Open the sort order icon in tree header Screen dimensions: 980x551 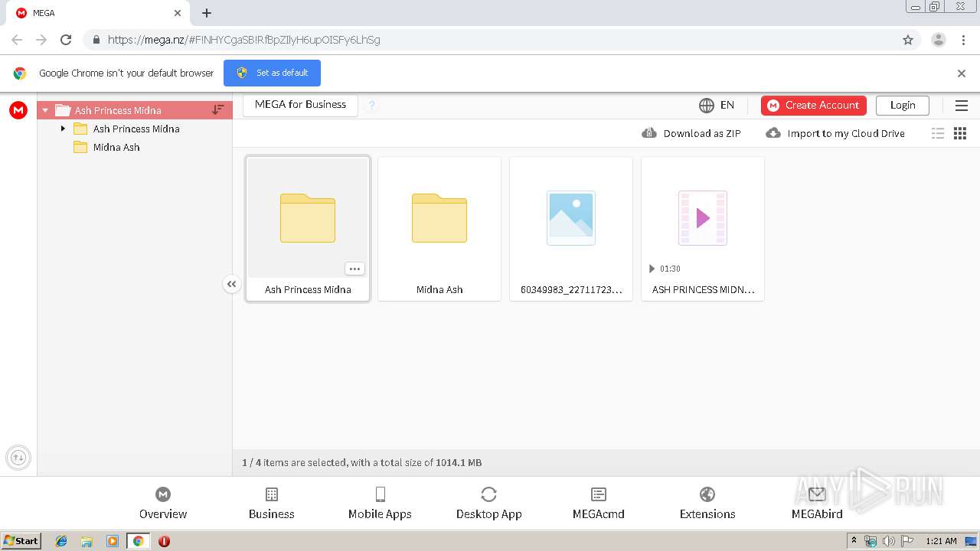click(x=218, y=110)
